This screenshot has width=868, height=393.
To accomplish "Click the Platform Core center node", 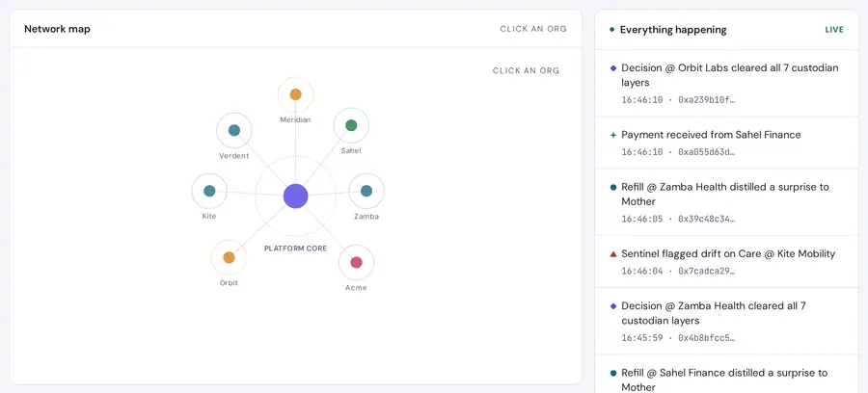I will (296, 196).
